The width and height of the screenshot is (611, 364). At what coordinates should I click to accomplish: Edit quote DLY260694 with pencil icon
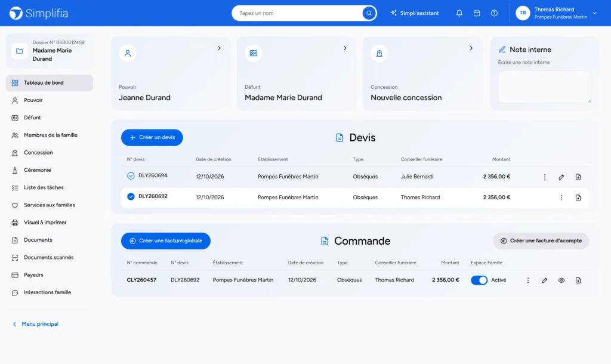(x=561, y=177)
